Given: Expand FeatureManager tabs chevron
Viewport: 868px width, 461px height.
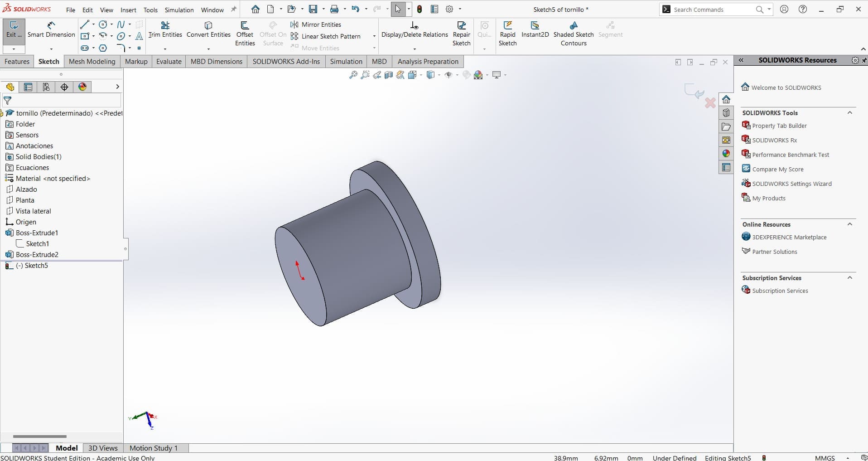Looking at the screenshot, I should [117, 87].
